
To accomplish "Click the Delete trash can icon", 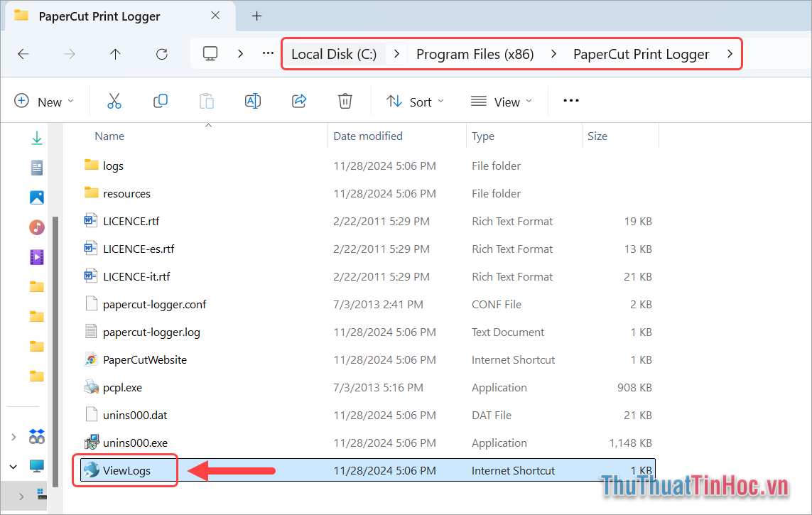I will point(345,101).
